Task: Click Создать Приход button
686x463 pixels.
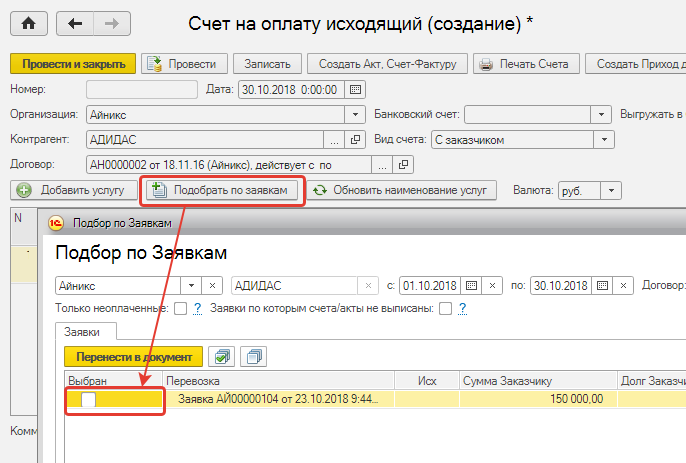Action: (636, 64)
